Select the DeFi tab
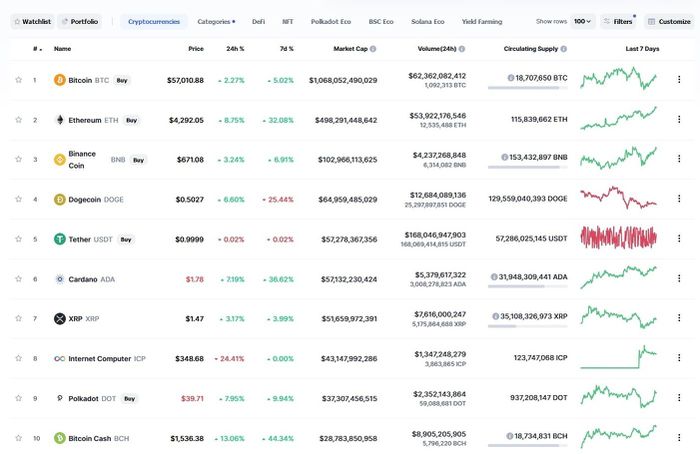 pos(258,21)
